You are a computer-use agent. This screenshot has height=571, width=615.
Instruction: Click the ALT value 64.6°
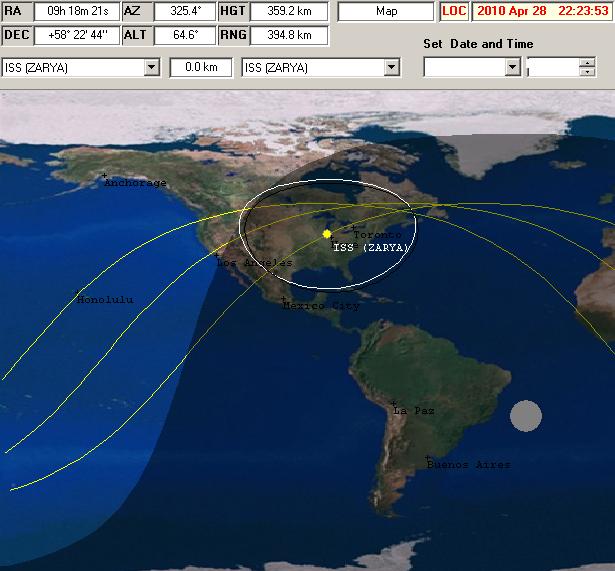click(x=185, y=35)
